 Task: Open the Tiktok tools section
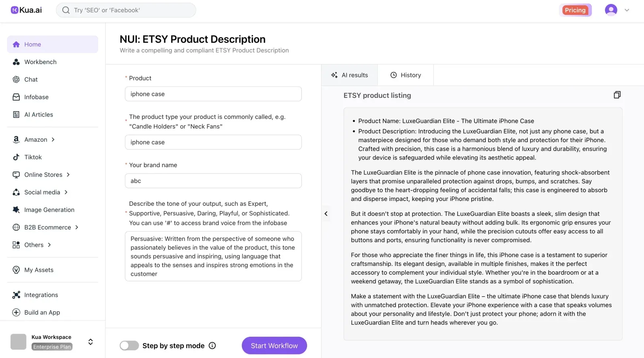[x=33, y=157]
